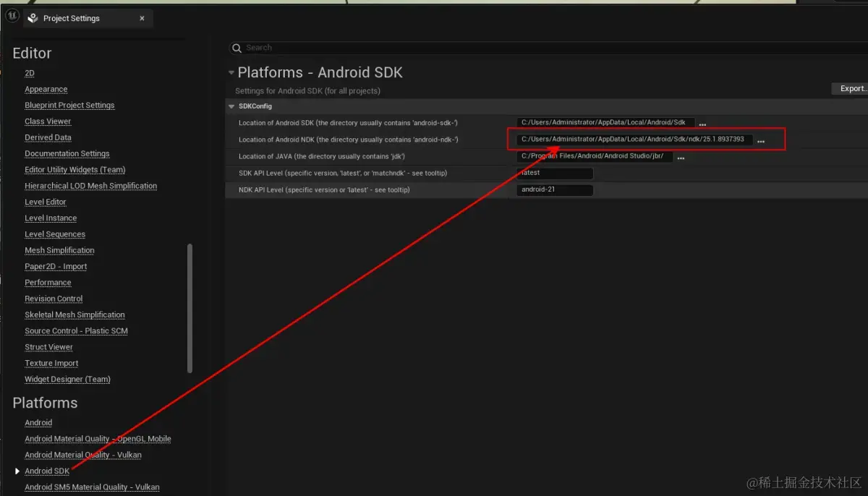Click the Export button
This screenshot has width=868, height=496.
(x=851, y=88)
